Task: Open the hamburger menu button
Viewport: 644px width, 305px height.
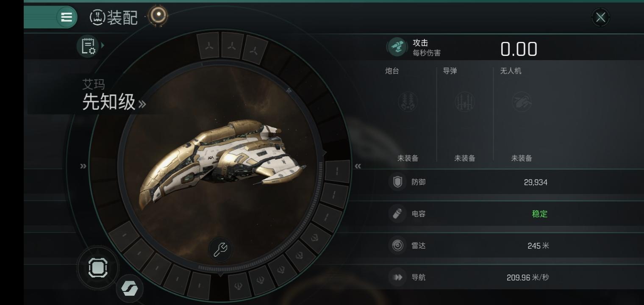Action: coord(67,17)
